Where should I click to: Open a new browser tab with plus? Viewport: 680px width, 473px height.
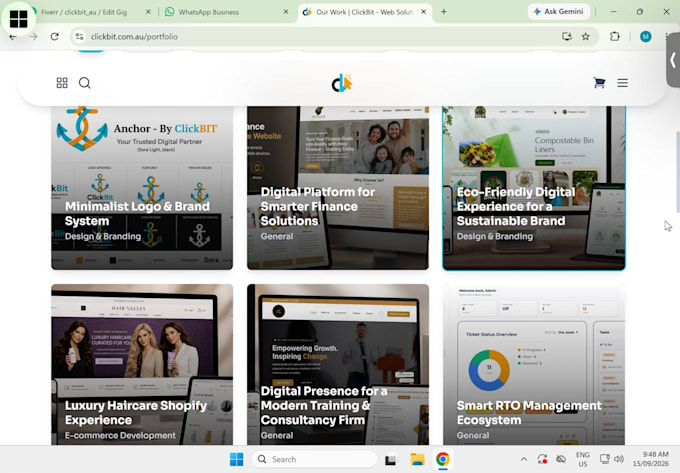coord(444,12)
